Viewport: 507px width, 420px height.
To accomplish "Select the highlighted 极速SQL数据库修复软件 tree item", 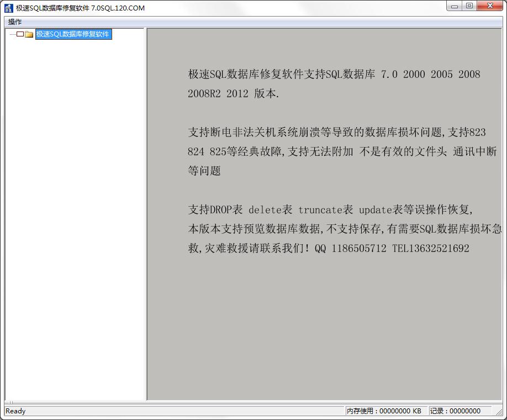I will point(74,34).
